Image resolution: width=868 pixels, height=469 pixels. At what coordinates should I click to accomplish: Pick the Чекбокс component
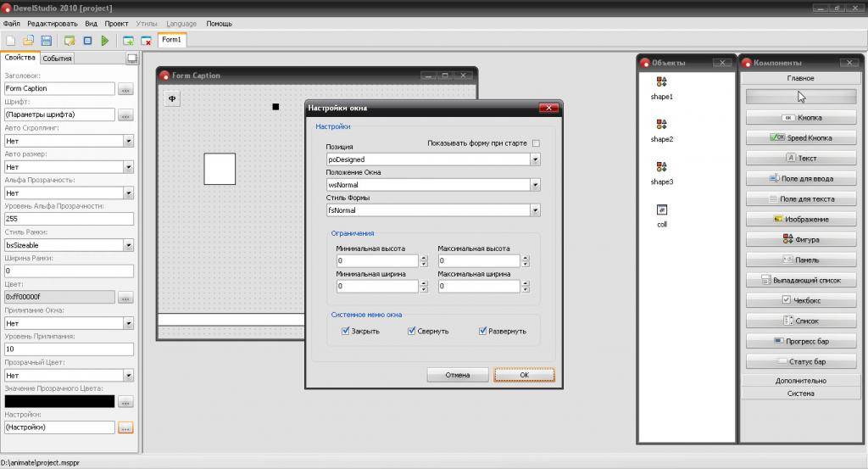point(801,300)
